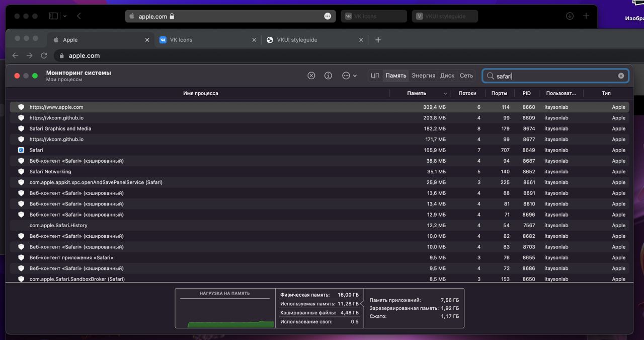Click the shield icon of com.apple.appkit.xpc.openAndSavePanelService
The width and height of the screenshot is (644, 340).
(x=21, y=182)
